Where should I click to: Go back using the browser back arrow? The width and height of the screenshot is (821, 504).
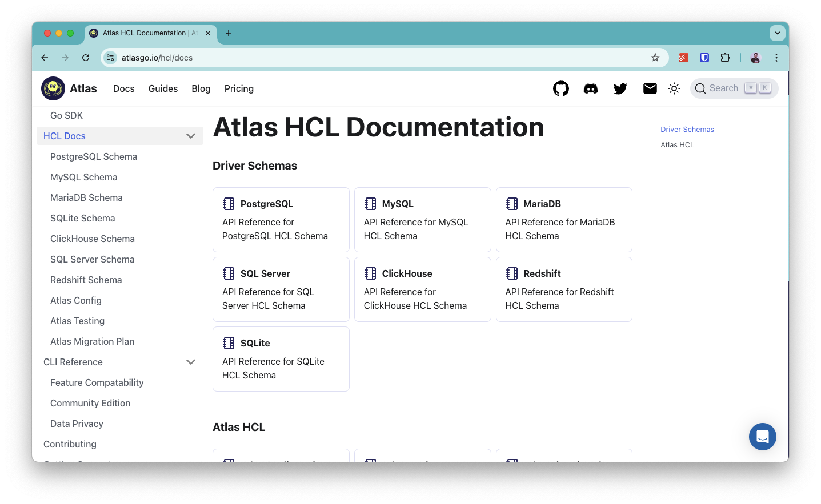click(45, 57)
